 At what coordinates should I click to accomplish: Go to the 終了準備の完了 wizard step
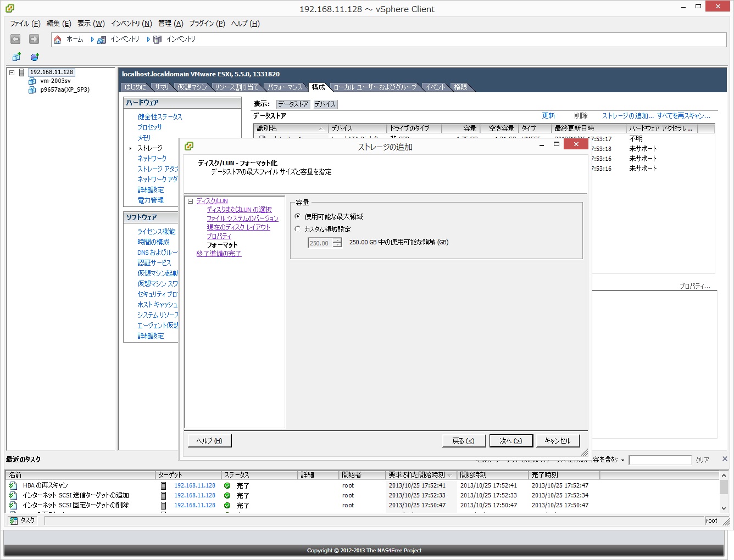tap(219, 254)
